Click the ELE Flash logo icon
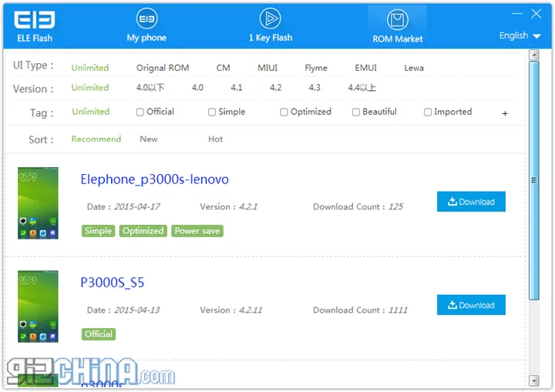The height and width of the screenshot is (392, 555). pyautogui.click(x=35, y=19)
